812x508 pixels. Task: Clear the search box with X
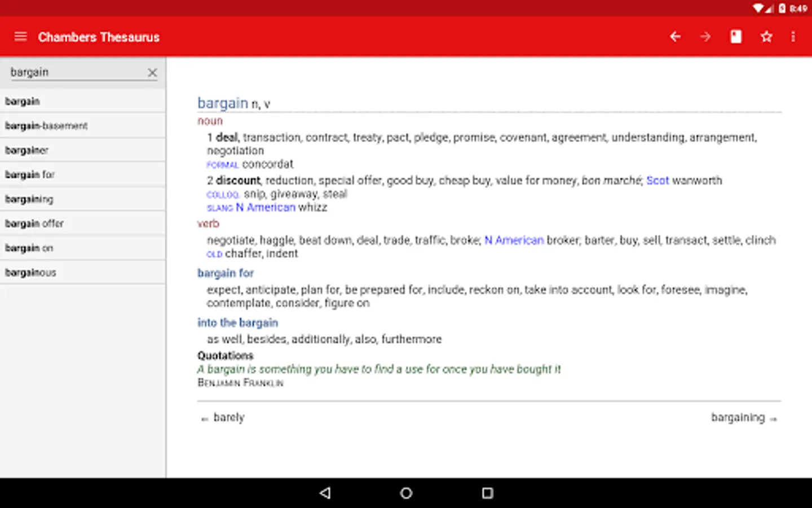tap(152, 72)
